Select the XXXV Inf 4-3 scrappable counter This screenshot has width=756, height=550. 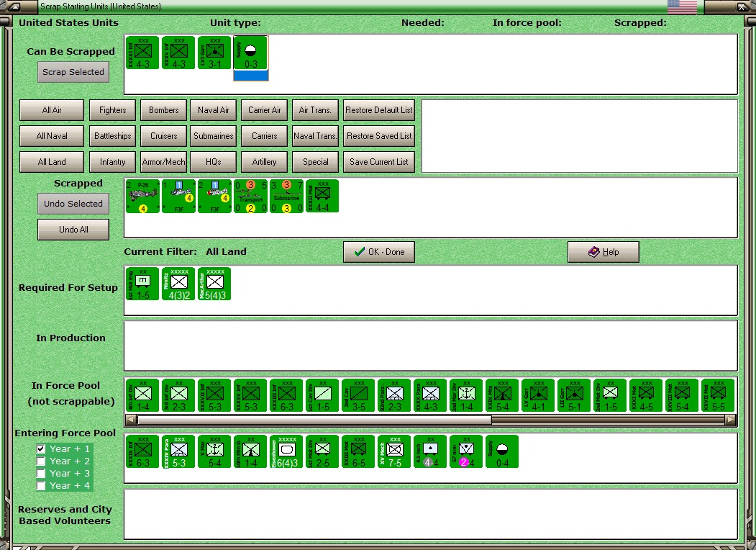178,53
